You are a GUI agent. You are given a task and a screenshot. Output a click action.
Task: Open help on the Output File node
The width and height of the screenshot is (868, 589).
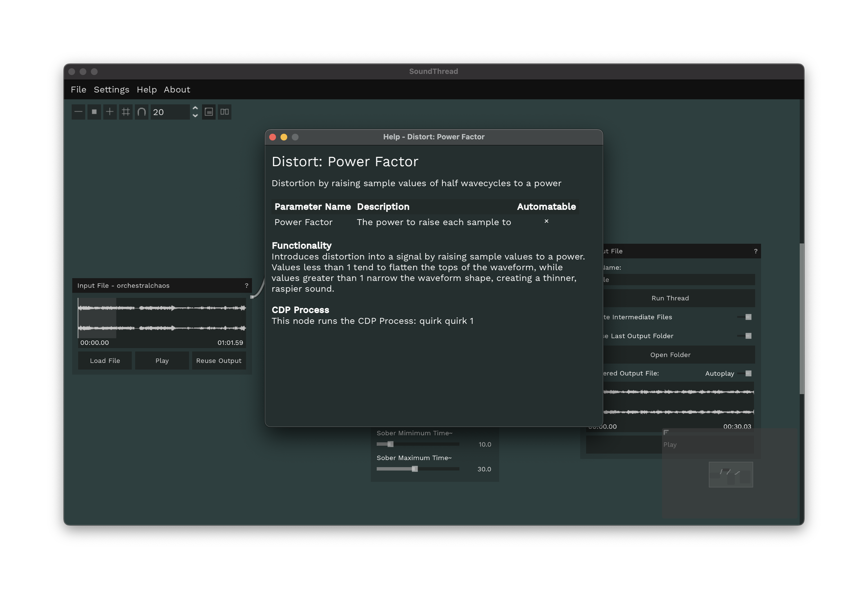[x=756, y=251]
